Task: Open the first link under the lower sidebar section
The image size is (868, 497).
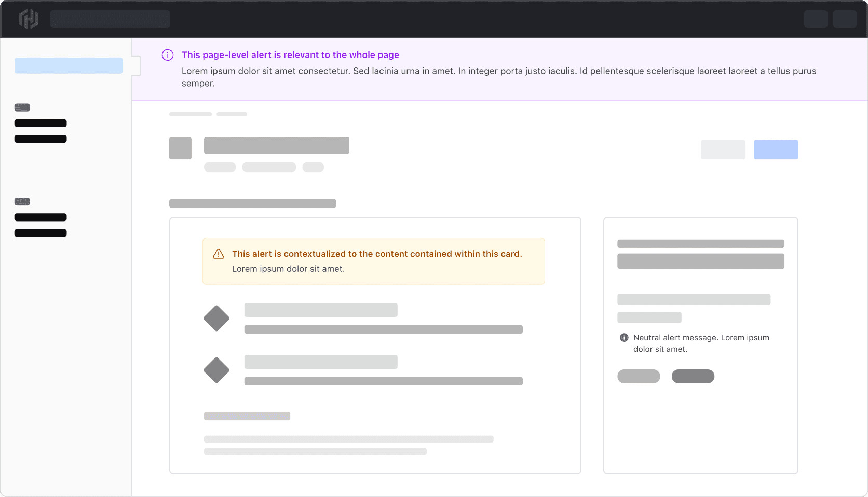Action: 40,217
